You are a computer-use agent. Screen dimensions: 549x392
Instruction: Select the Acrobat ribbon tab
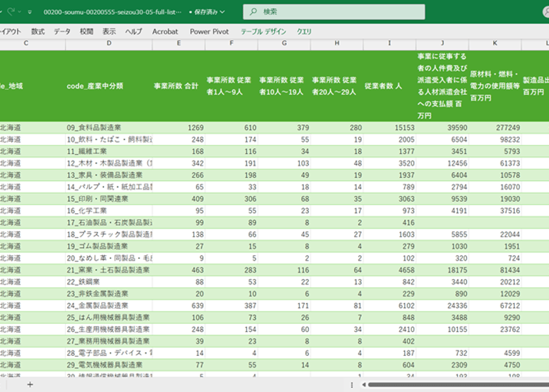(x=165, y=31)
